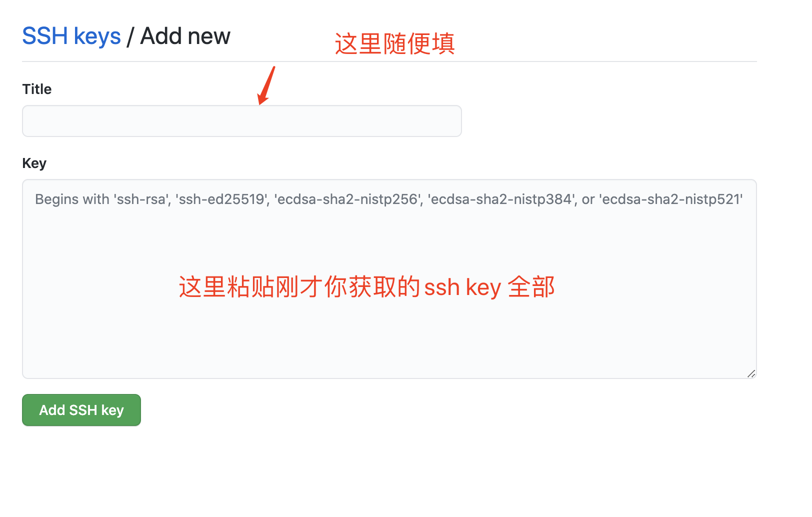Open the SSH keys breadcrumb link
The width and height of the screenshot is (812, 517).
[x=71, y=36]
